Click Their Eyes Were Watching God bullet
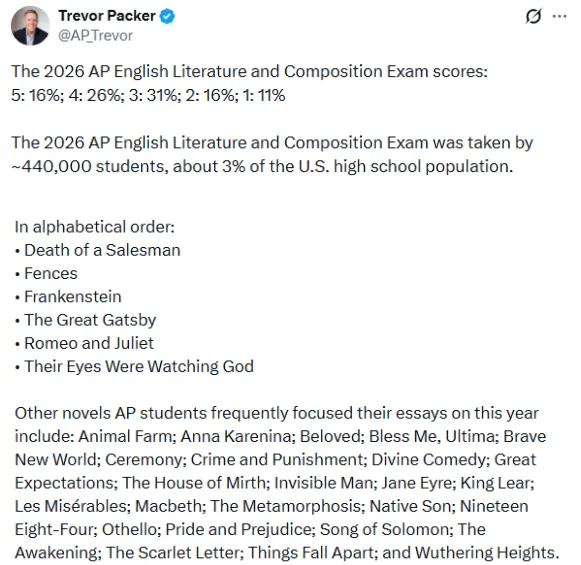 click(135, 366)
